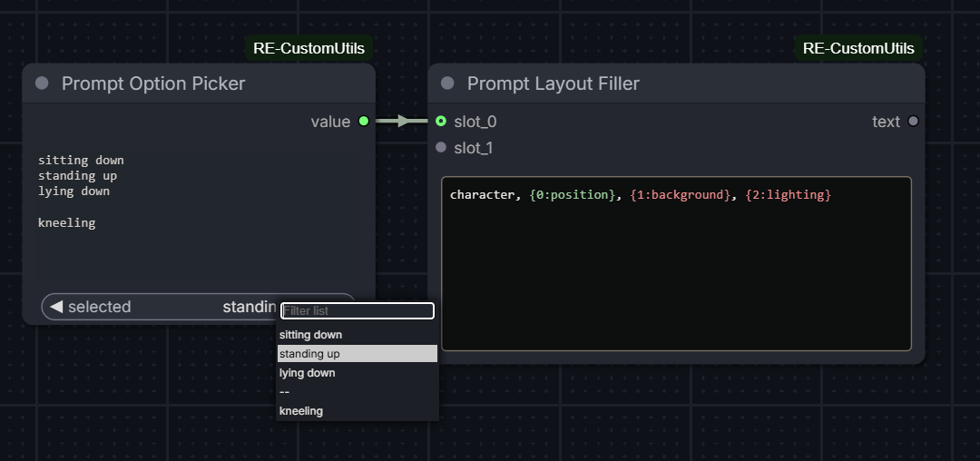Focus the Filter list search field

pos(357,310)
